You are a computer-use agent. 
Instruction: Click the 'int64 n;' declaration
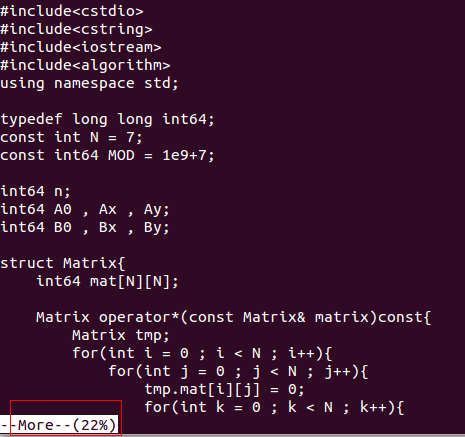[35, 191]
